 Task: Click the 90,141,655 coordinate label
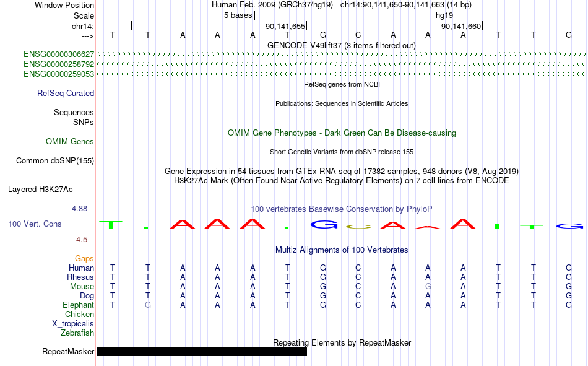click(285, 26)
